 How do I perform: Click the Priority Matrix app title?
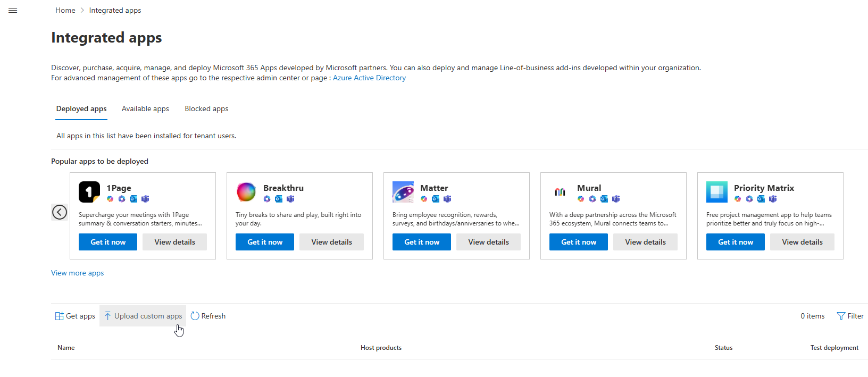click(764, 188)
